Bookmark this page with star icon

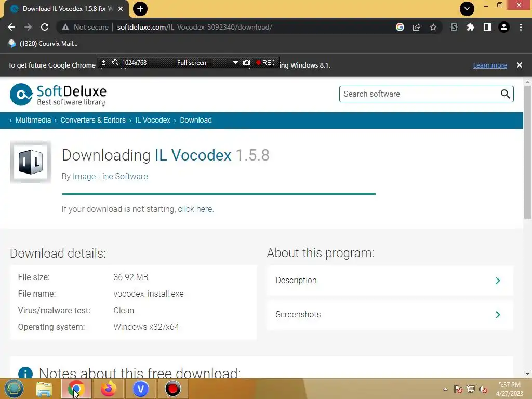click(433, 27)
